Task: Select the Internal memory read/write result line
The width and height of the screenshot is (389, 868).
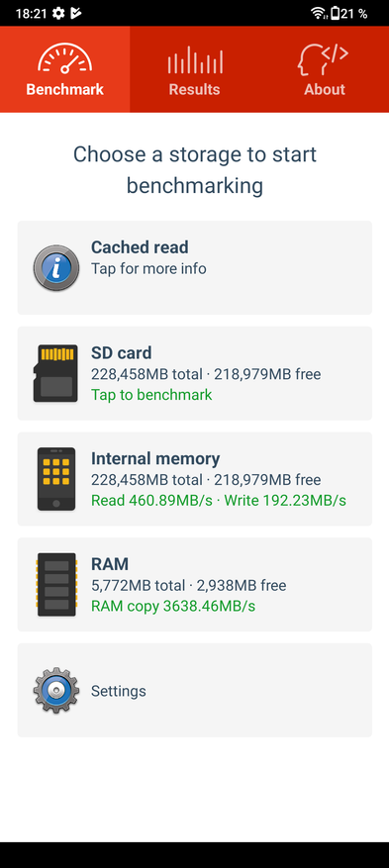Action: (x=219, y=501)
